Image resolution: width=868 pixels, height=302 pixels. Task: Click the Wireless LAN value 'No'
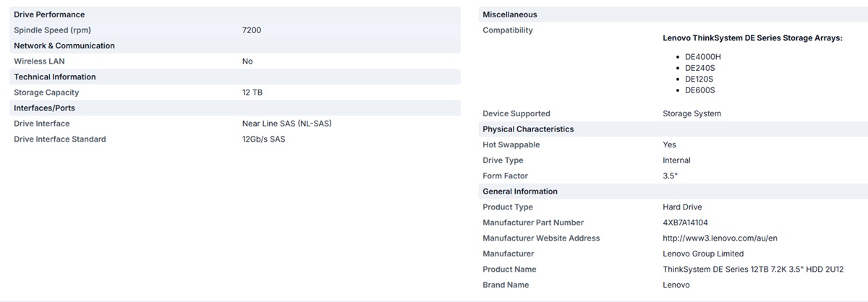[247, 61]
